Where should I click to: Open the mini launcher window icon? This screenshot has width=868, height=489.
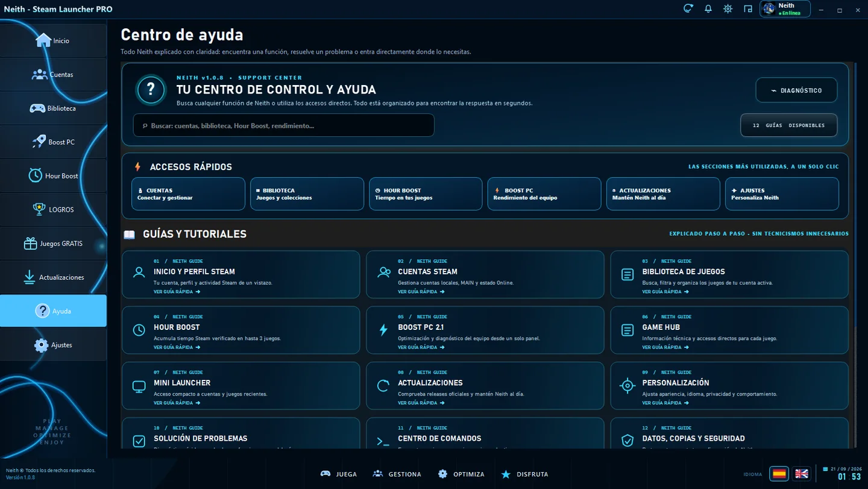[x=748, y=9]
